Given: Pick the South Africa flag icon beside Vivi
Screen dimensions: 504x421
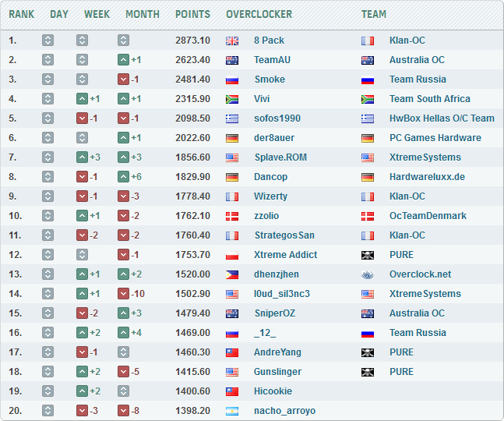Looking at the screenshot, I should tap(232, 99).
